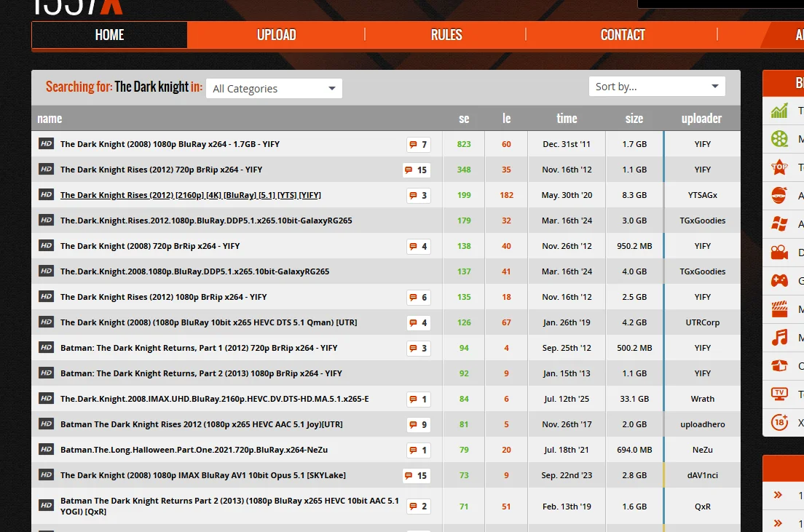View uploader UTRCorp profile
The height and width of the screenshot is (532, 804).
(703, 322)
